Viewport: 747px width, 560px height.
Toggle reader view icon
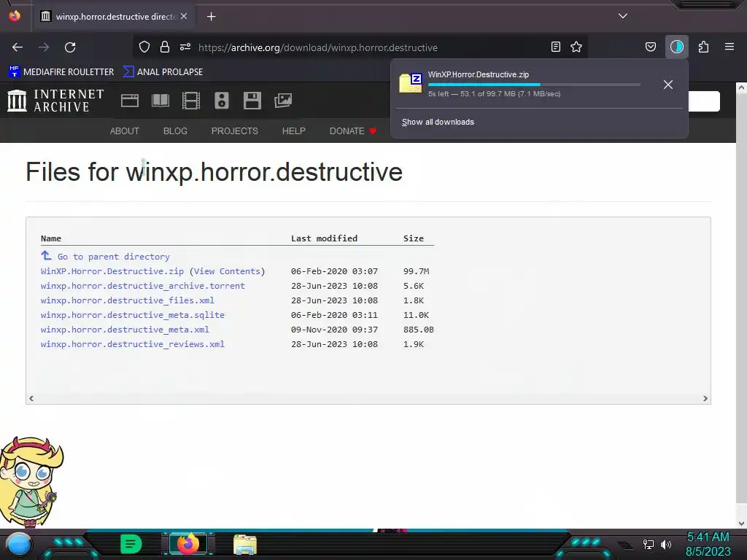pyautogui.click(x=555, y=47)
